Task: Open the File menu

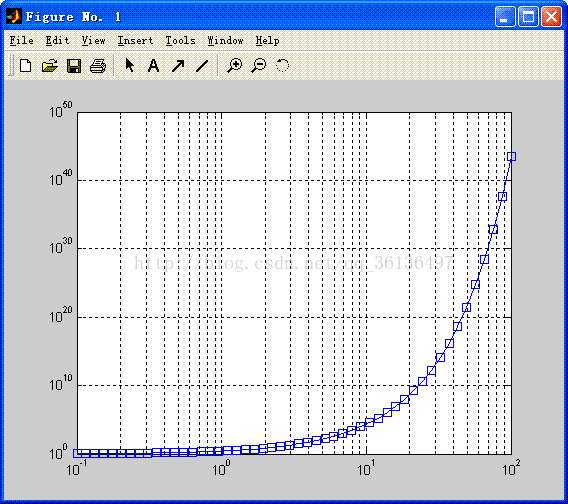Action: pos(21,40)
